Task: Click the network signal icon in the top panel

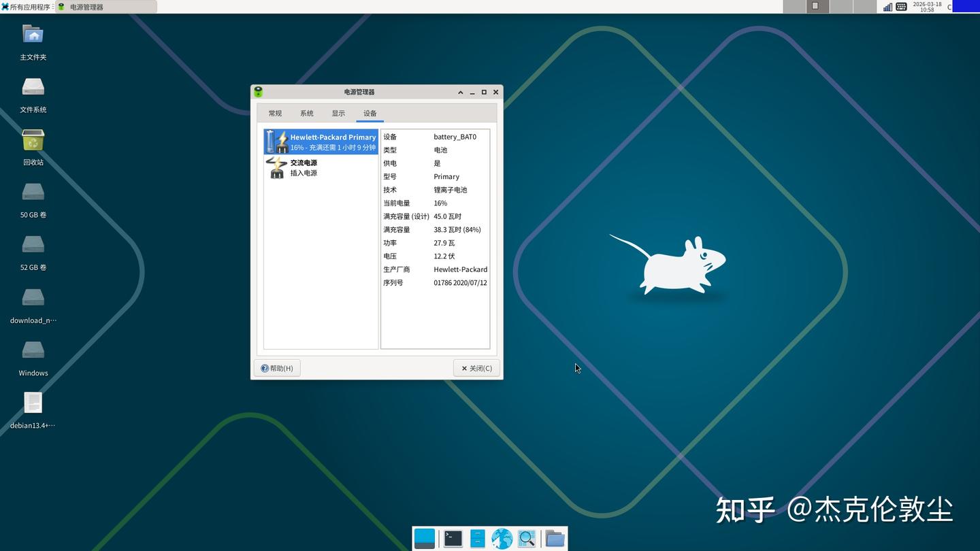Action: pos(888,7)
